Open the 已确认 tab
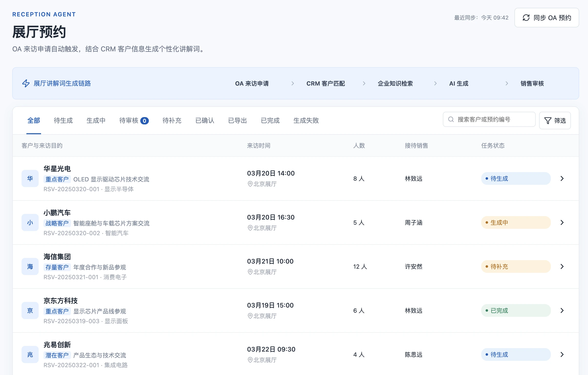This screenshot has width=588, height=375. (x=205, y=121)
